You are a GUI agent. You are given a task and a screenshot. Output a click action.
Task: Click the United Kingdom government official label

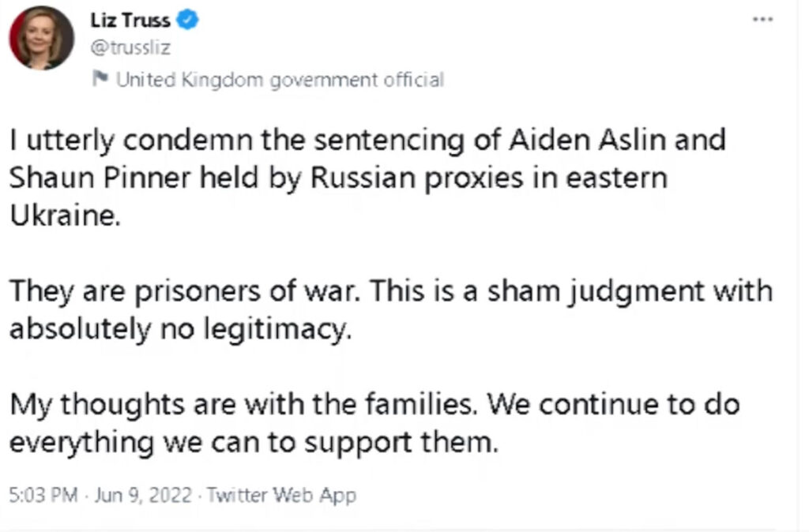pyautogui.click(x=280, y=79)
